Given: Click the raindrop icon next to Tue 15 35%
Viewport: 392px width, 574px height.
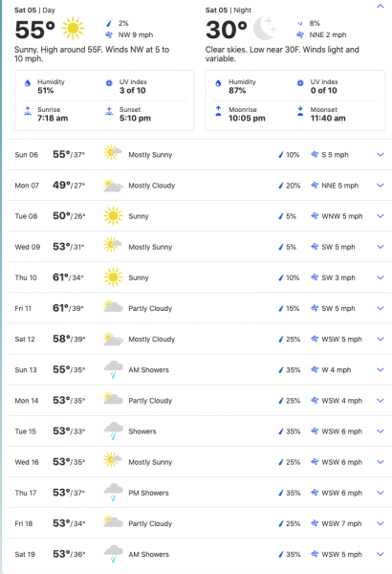Looking at the screenshot, I should coord(281,431).
